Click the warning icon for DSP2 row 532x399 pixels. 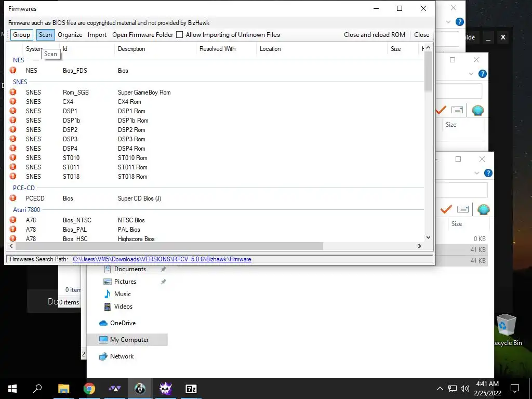13,129
